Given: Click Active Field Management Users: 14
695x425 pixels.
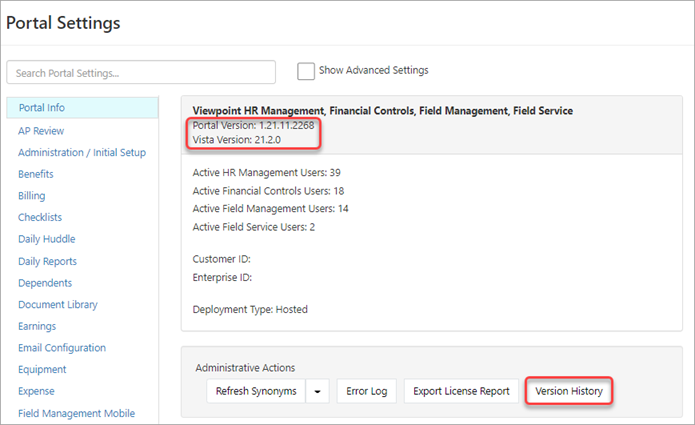Looking at the screenshot, I should pyautogui.click(x=270, y=209).
